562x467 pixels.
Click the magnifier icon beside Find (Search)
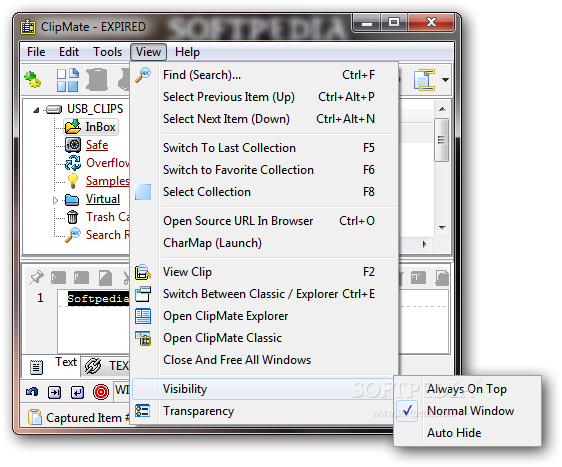coord(143,75)
